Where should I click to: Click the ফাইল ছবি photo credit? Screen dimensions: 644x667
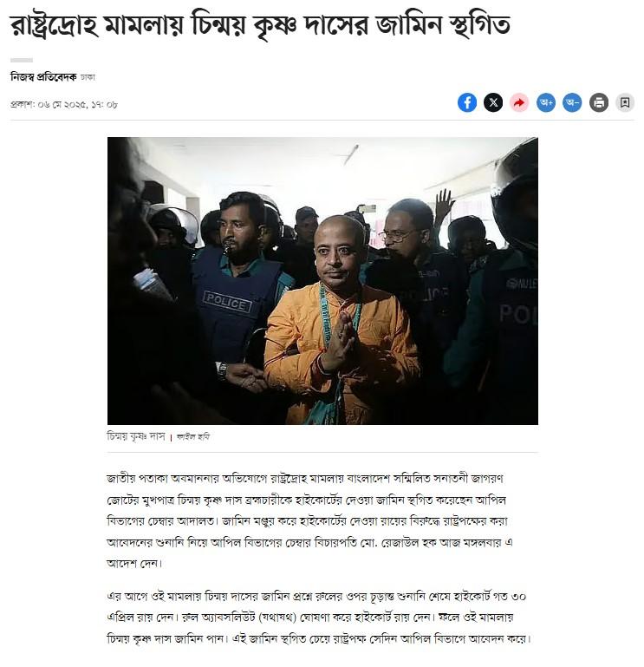coord(193,437)
